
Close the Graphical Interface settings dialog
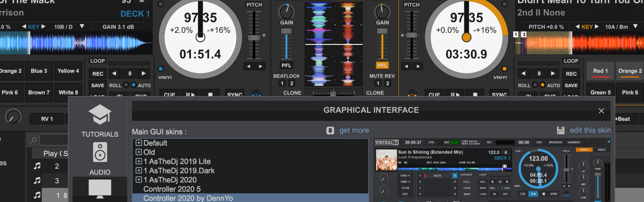pos(601,111)
